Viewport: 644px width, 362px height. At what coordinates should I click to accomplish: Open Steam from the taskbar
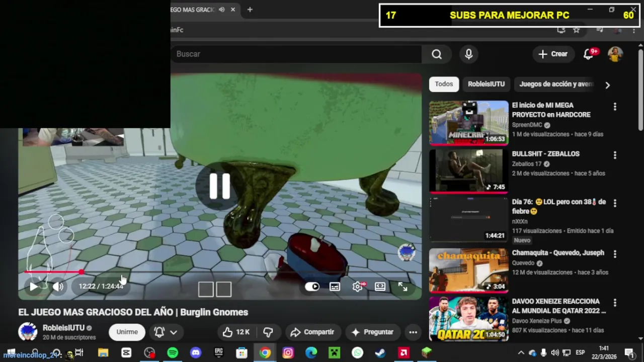tap(380, 353)
